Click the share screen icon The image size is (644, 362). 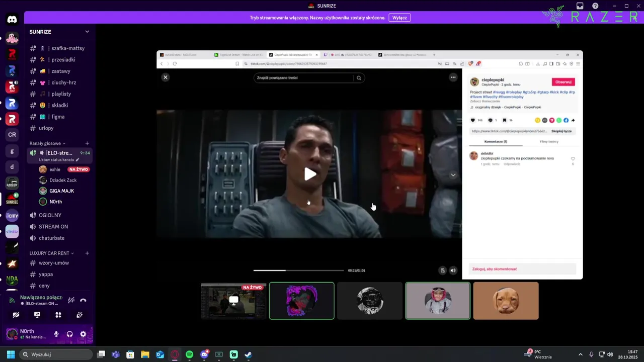point(37,315)
